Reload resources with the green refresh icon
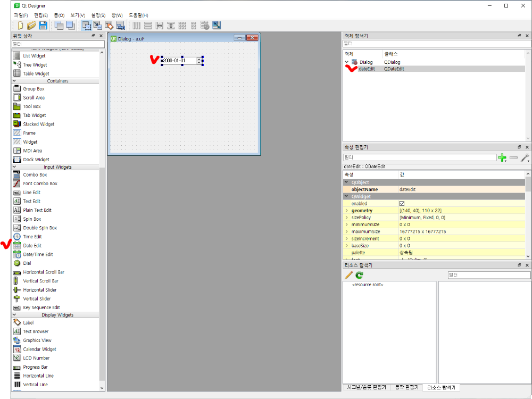This screenshot has width=532, height=399. 359,275
